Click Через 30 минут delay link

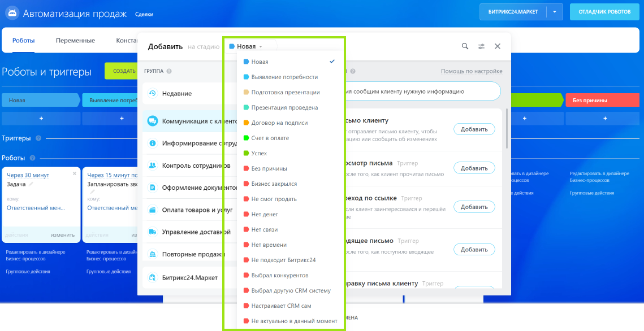click(28, 175)
